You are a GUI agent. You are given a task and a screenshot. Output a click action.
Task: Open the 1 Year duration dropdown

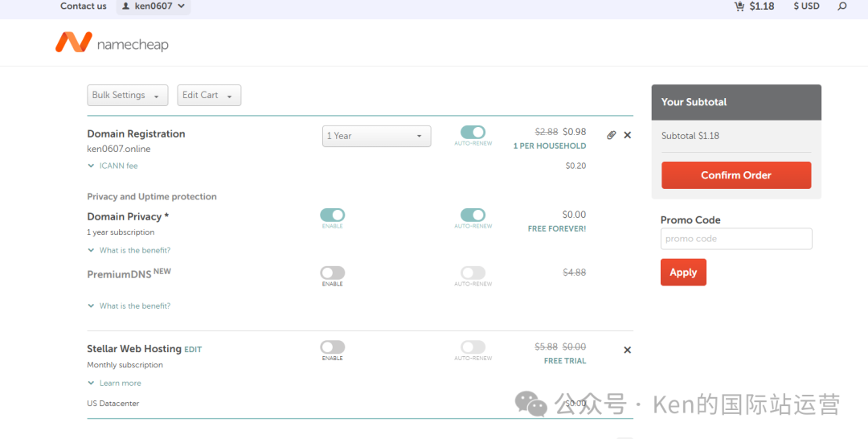click(x=376, y=136)
